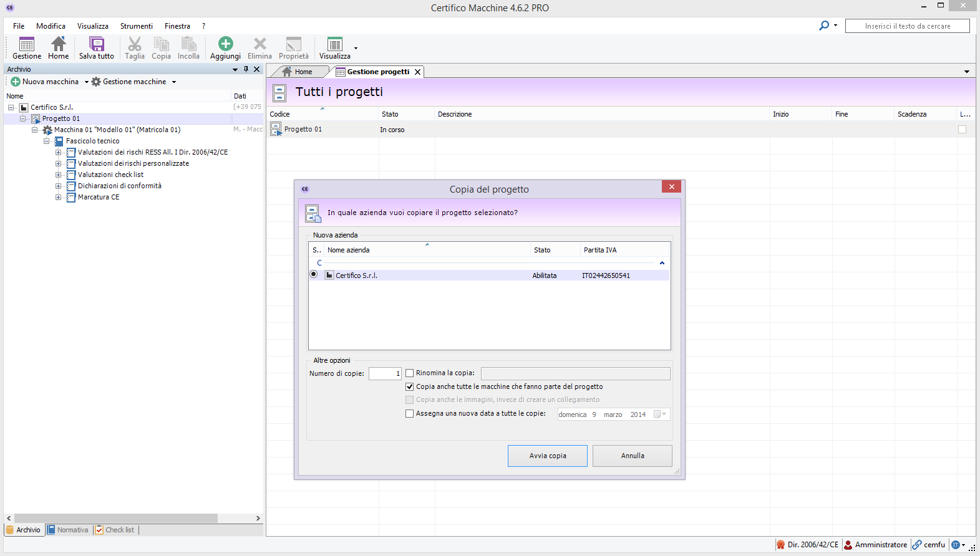Click the search magnifier icon
This screenshot has height=556, width=980.
(x=824, y=26)
